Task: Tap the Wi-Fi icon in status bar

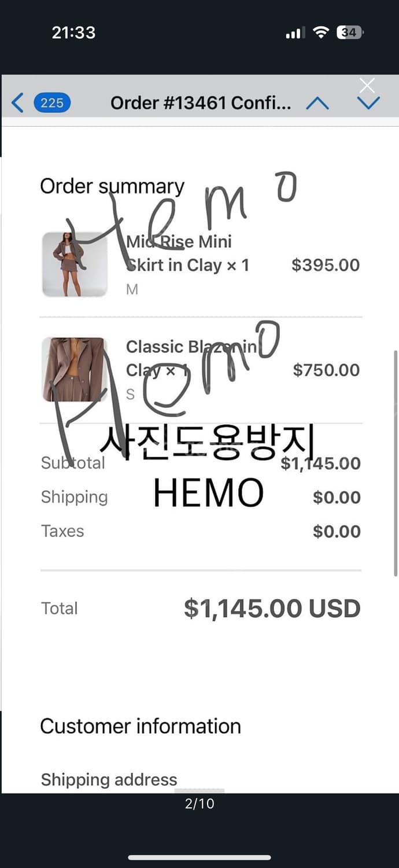Action: click(x=322, y=33)
